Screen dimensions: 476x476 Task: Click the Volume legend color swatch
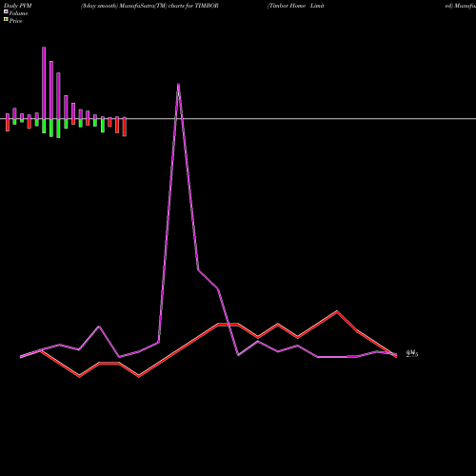6,11
